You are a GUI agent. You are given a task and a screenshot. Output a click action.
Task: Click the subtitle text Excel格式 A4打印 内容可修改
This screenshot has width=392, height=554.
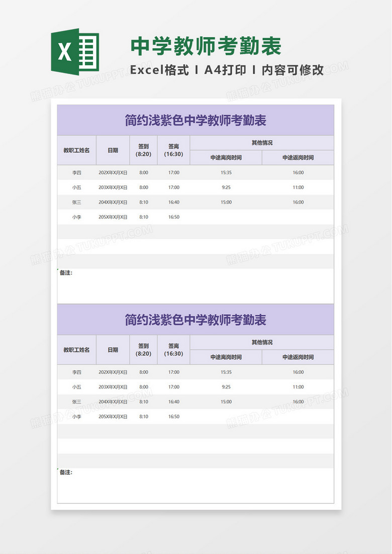227,70
